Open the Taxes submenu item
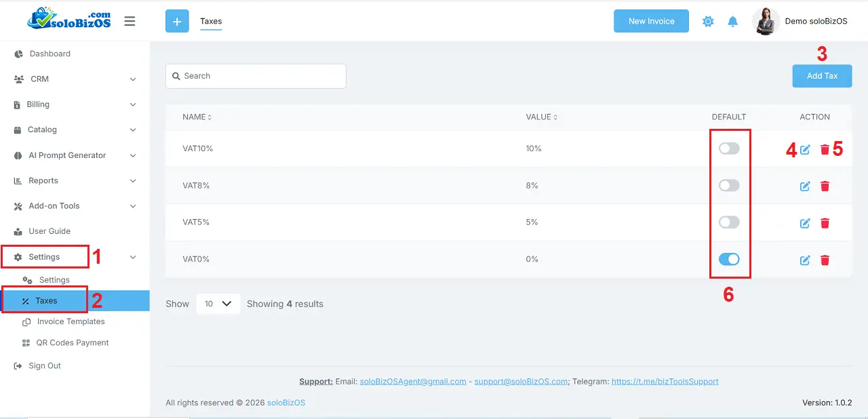The image size is (868, 419). [75, 301]
